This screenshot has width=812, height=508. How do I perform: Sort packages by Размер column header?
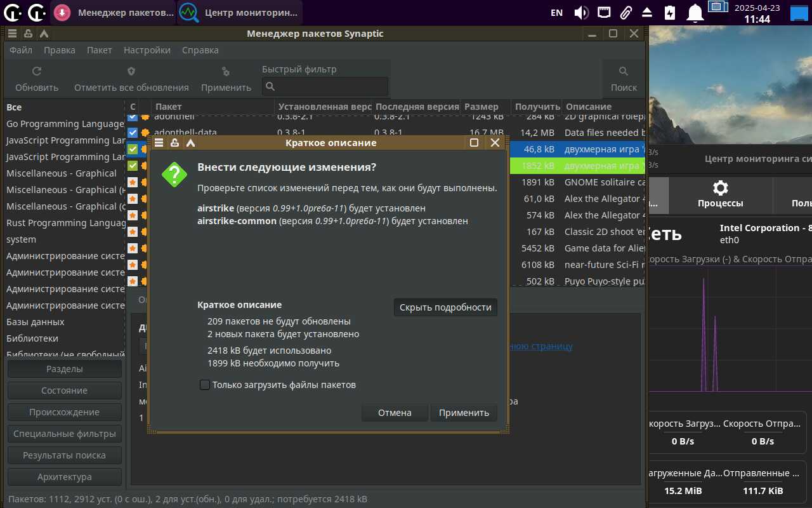(481, 107)
